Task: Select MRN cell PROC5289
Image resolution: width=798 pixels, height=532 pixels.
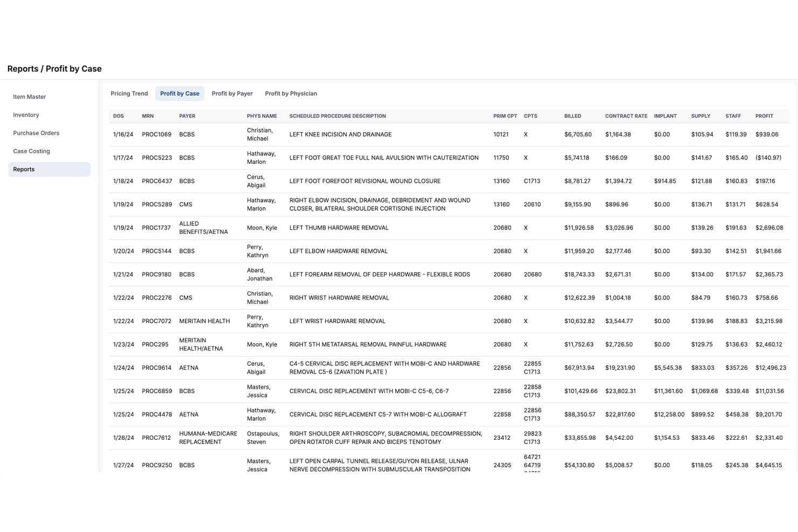Action: (x=157, y=205)
